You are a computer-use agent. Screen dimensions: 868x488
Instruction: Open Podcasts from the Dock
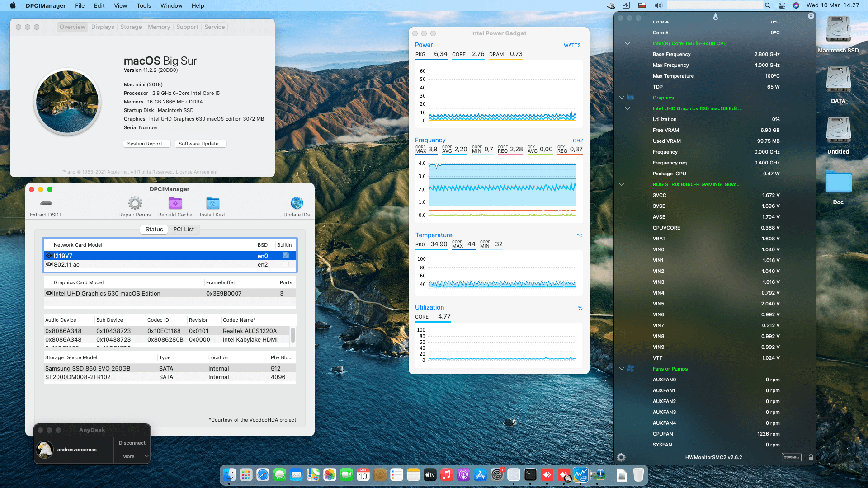pos(463,475)
